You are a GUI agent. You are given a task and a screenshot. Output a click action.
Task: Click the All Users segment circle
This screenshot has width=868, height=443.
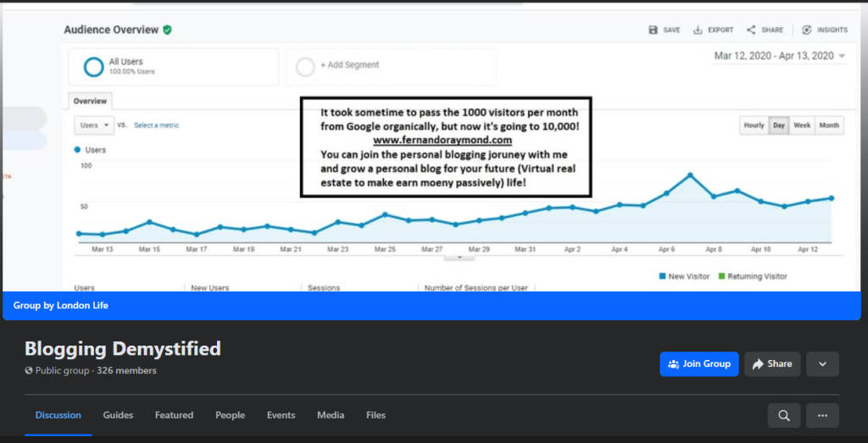tap(94, 66)
